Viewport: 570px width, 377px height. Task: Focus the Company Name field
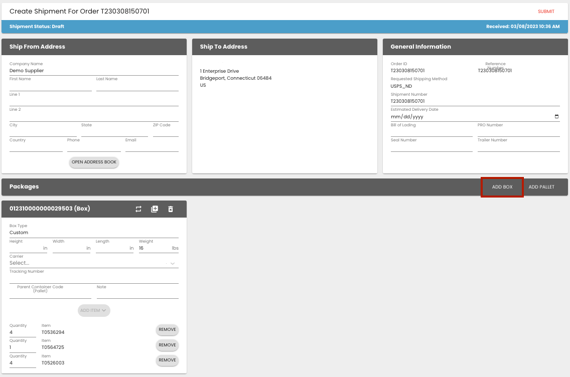[94, 71]
